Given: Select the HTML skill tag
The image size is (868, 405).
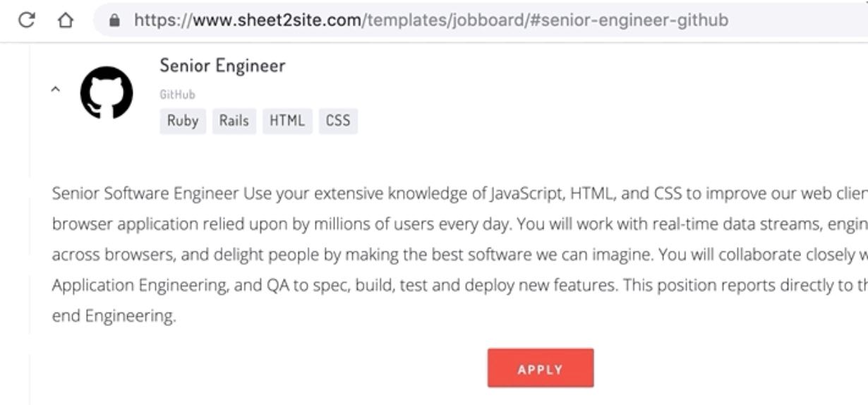Looking at the screenshot, I should 287,121.
